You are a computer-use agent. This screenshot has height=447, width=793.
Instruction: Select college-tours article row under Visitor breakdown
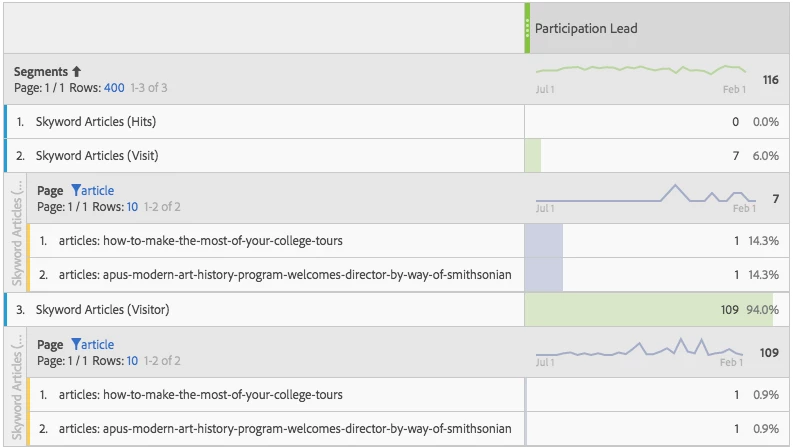[x=201, y=395]
